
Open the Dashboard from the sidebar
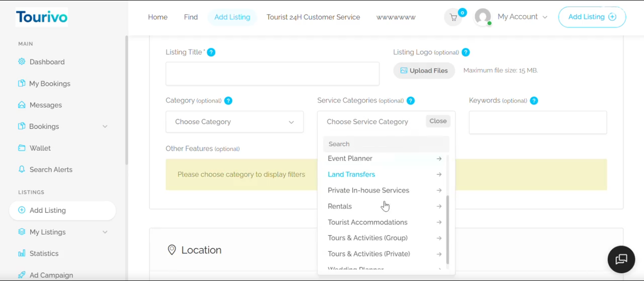point(46,61)
